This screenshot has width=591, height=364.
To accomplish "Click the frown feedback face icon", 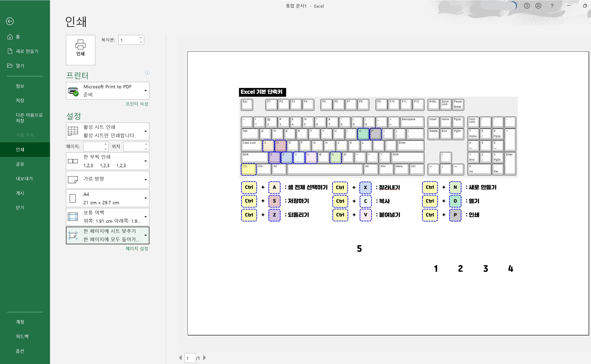I will click(538, 6).
